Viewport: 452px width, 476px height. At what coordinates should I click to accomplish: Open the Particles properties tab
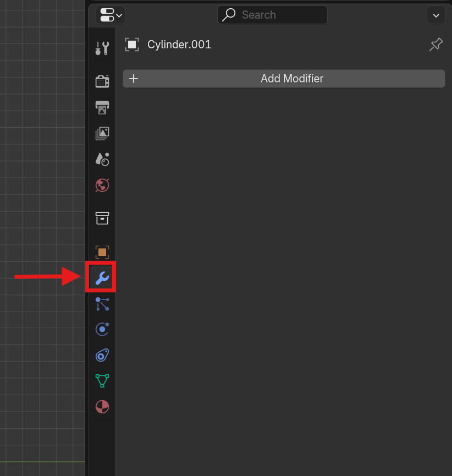coord(102,304)
